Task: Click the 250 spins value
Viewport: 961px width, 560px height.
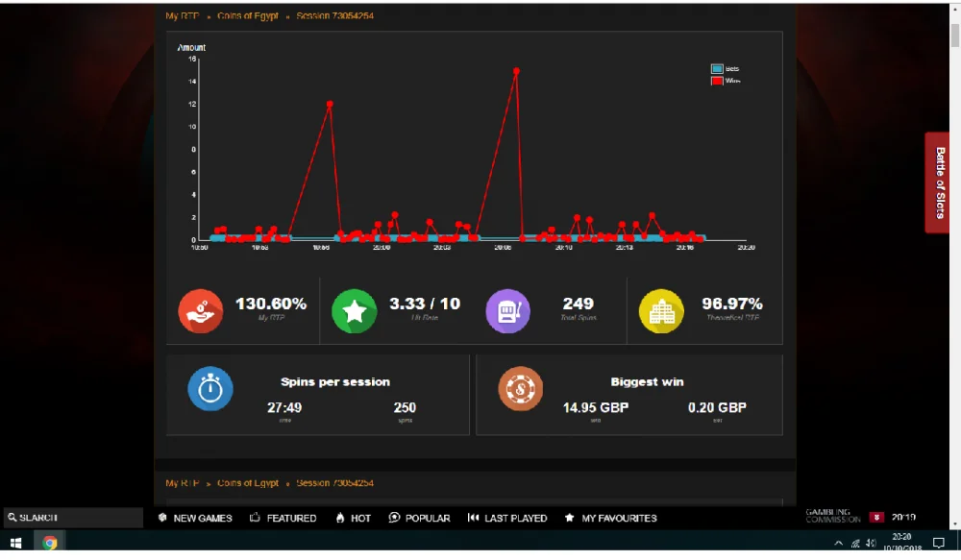Action: point(405,408)
